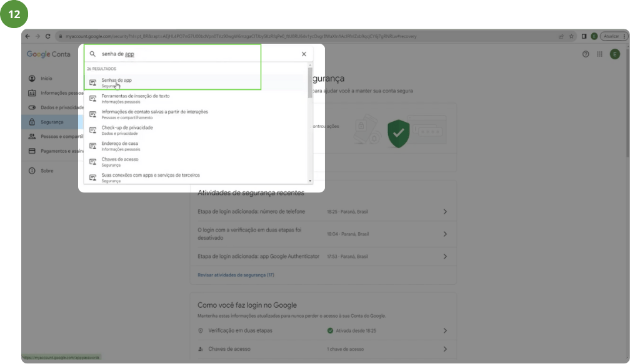Click the green shield checkmark illustration

(x=398, y=133)
